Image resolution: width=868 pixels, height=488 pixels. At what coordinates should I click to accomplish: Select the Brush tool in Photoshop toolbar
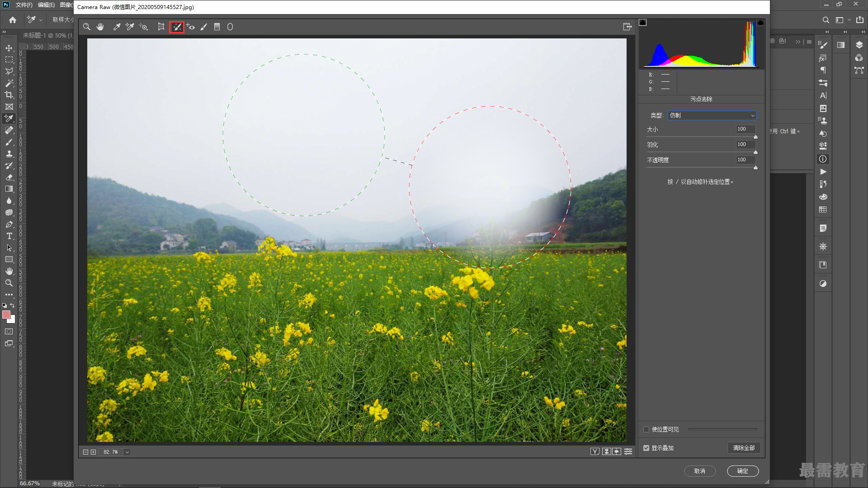[x=9, y=142]
